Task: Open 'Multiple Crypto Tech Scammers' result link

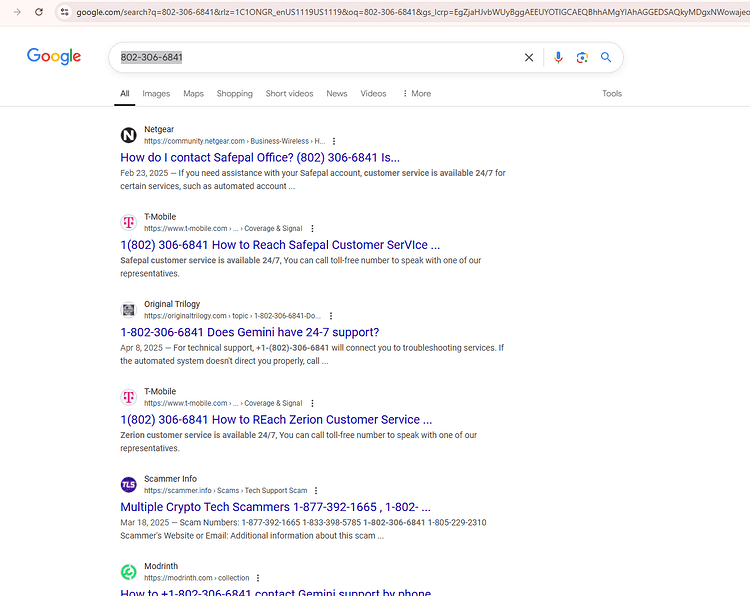Action: tap(275, 507)
